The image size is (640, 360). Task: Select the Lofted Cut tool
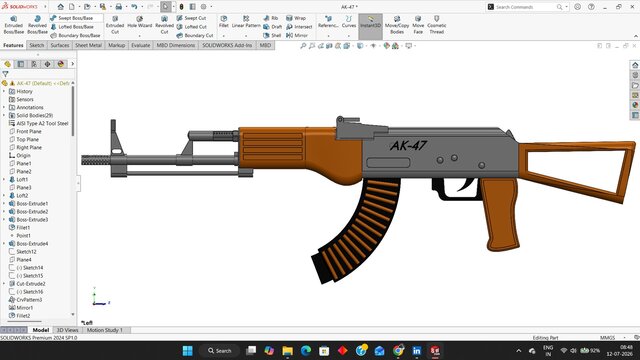tap(191, 27)
